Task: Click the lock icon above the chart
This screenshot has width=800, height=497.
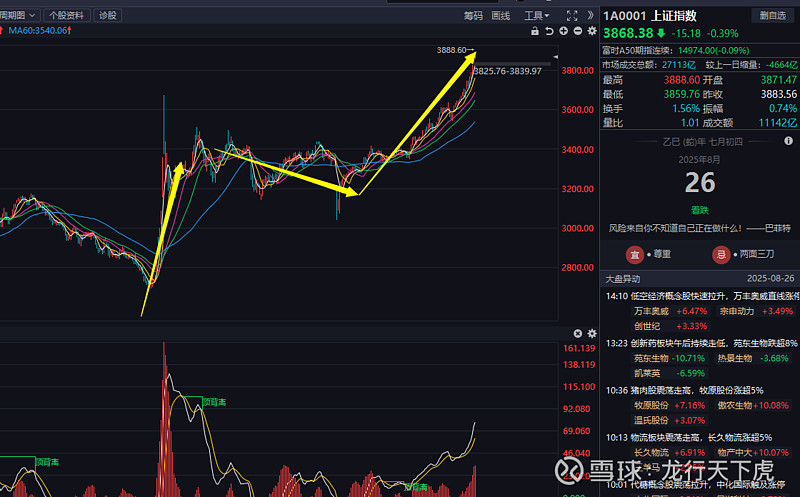Action: [x=535, y=31]
